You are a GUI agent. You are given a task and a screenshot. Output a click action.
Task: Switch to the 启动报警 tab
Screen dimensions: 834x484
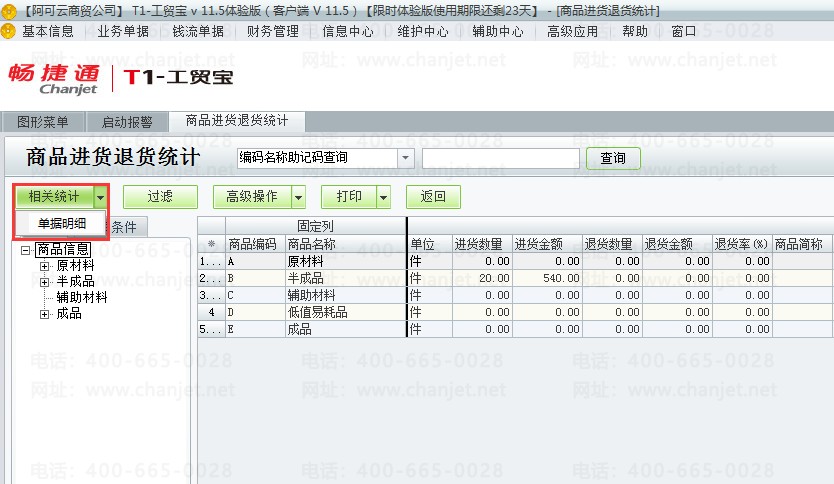(127, 122)
